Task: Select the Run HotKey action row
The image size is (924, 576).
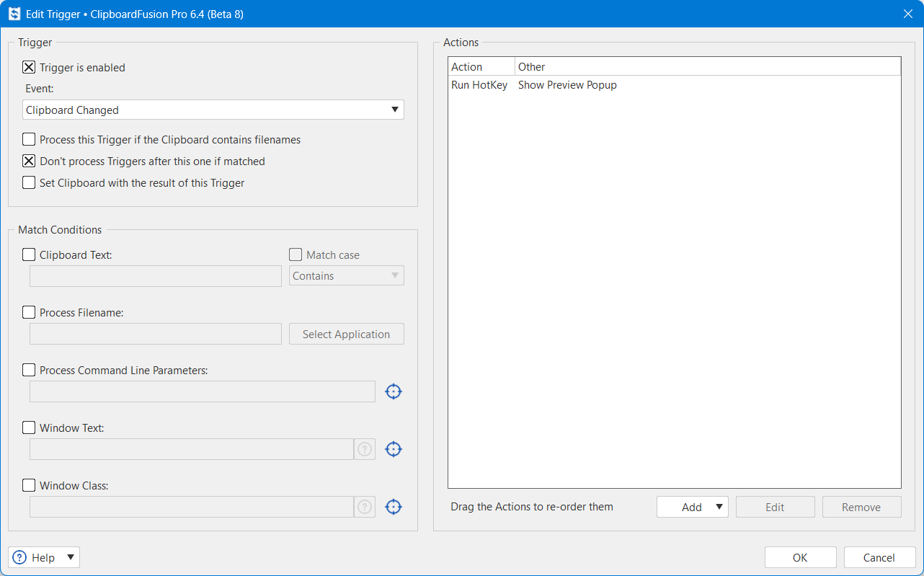Action: pyautogui.click(x=674, y=85)
